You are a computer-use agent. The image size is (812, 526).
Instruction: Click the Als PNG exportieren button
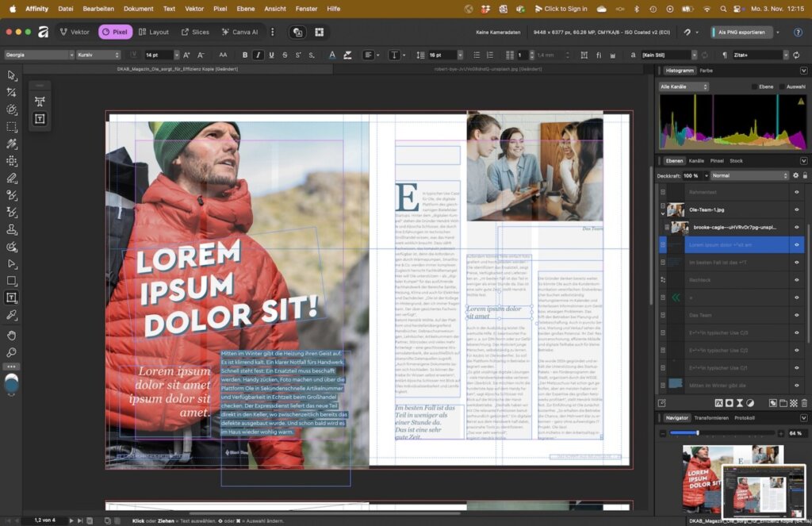741,33
